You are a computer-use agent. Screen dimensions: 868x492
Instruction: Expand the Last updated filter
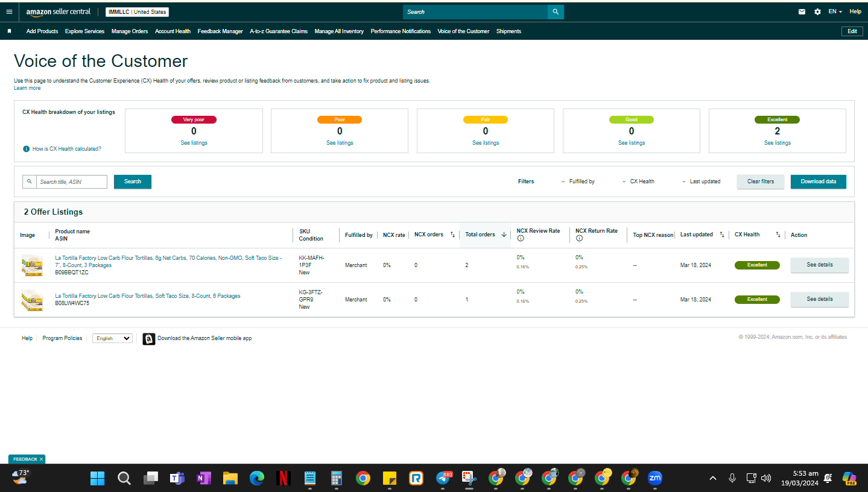(702, 181)
